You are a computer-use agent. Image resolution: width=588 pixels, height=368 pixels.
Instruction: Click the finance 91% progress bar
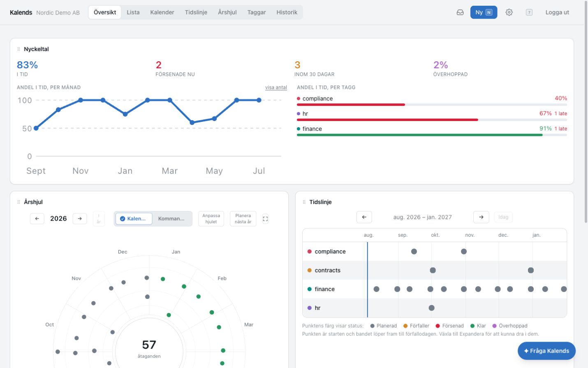(432, 135)
